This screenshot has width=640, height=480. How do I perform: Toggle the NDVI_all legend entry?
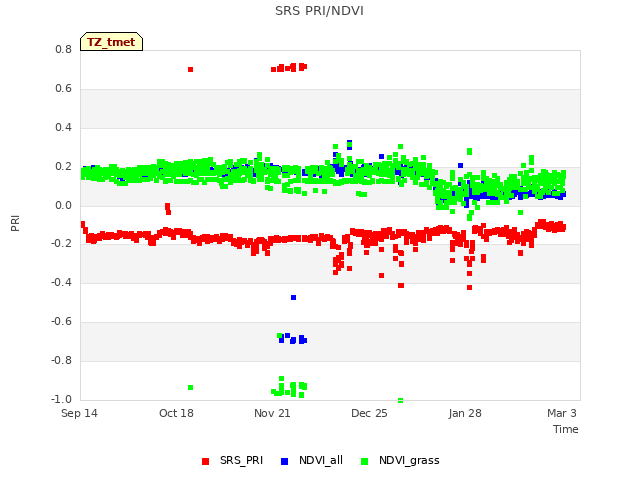click(x=312, y=460)
